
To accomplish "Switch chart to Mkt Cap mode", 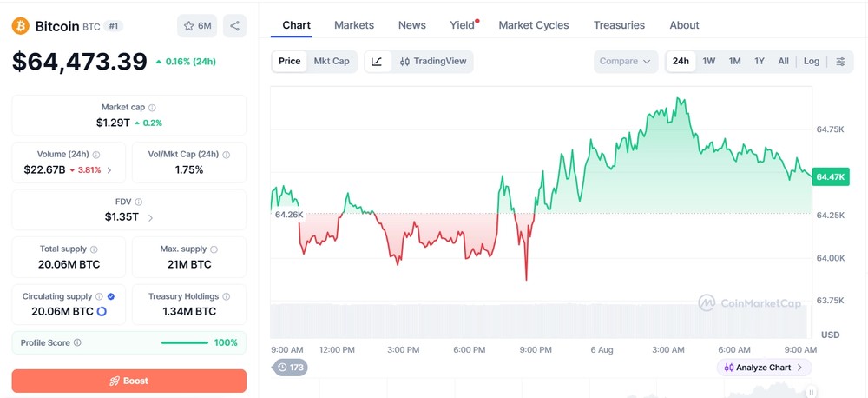I will click(332, 62).
